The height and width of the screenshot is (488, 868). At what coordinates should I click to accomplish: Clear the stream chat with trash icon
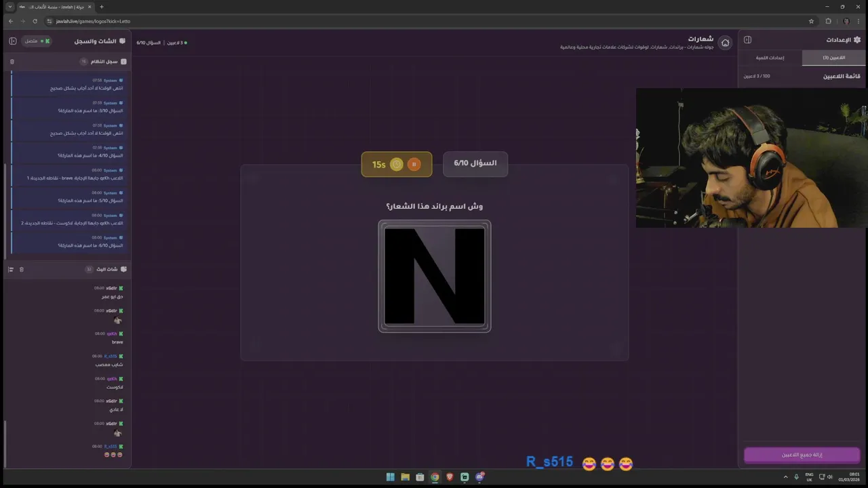point(22,270)
